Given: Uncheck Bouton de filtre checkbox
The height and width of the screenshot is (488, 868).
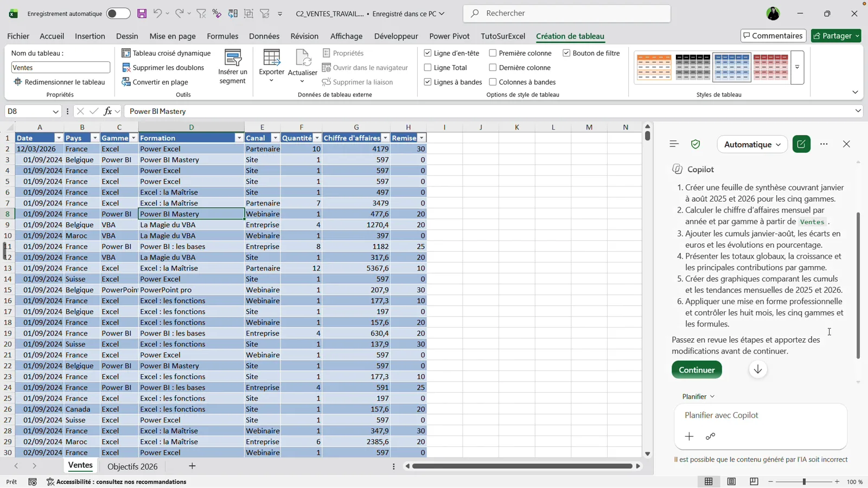Looking at the screenshot, I should coord(566,53).
